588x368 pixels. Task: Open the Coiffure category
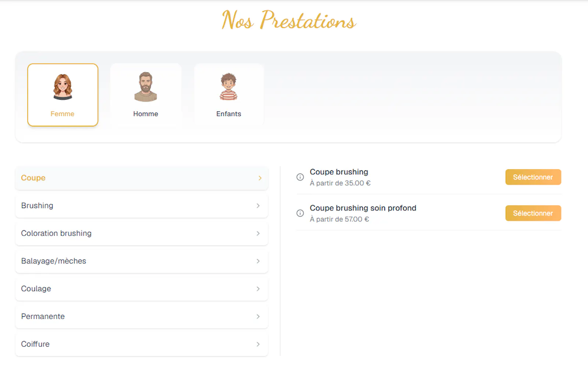point(141,344)
